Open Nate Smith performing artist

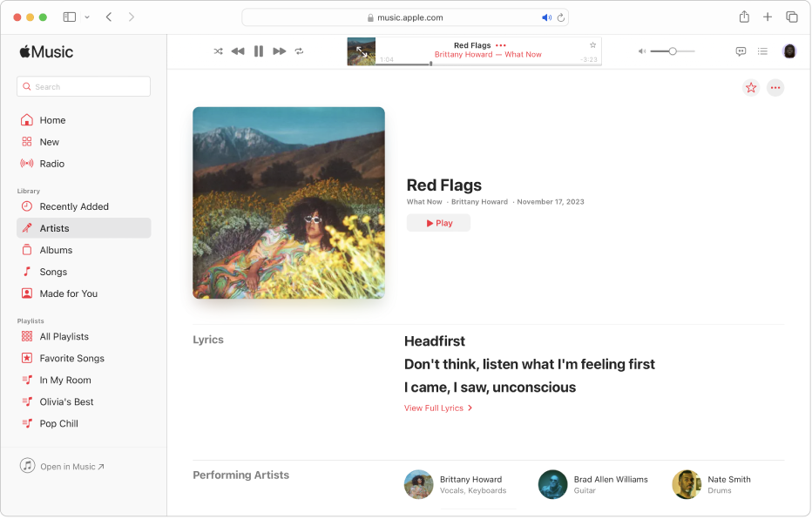click(712, 484)
